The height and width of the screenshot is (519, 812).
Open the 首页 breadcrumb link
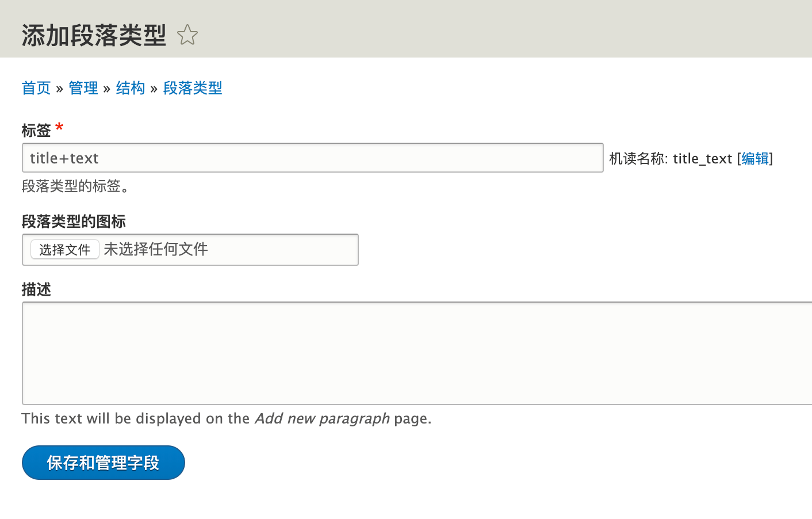point(36,88)
